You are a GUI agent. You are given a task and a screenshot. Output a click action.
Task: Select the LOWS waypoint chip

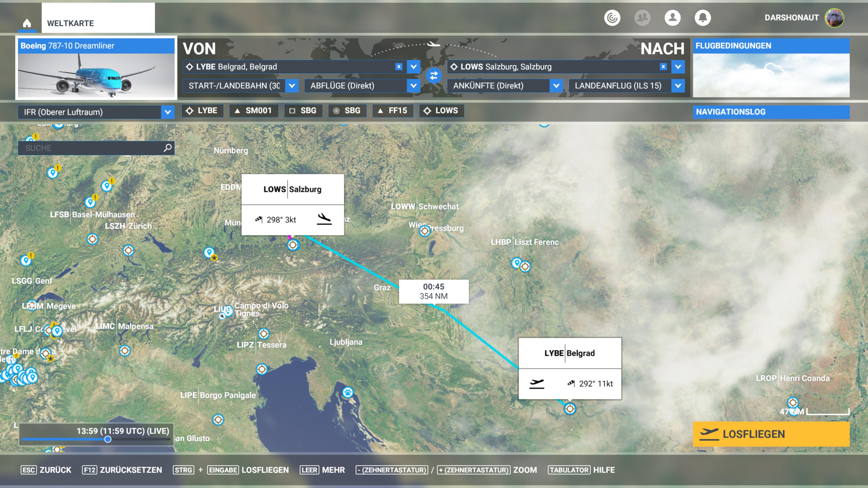coord(441,111)
